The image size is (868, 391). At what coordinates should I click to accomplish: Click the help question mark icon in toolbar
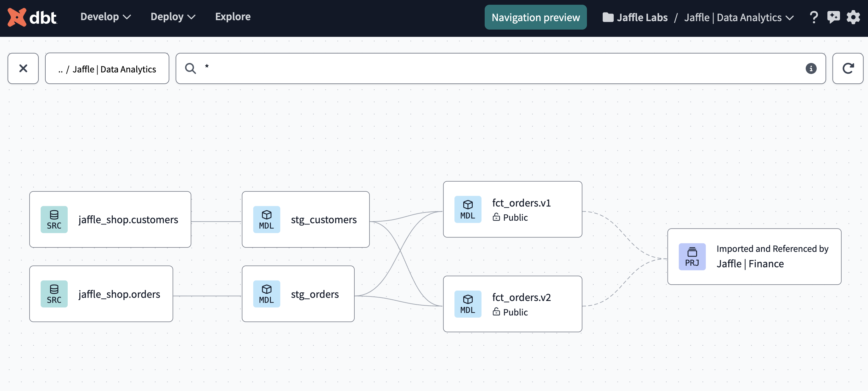tap(813, 17)
